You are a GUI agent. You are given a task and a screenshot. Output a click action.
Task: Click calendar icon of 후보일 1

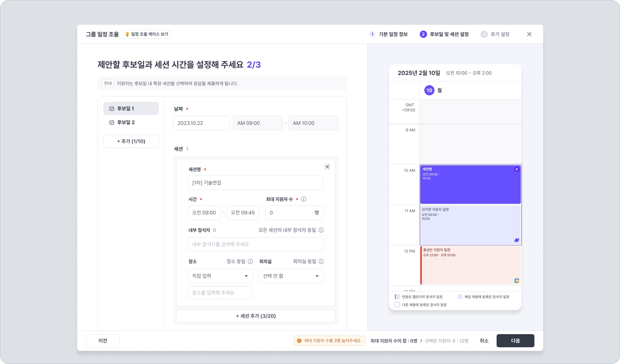coord(112,108)
